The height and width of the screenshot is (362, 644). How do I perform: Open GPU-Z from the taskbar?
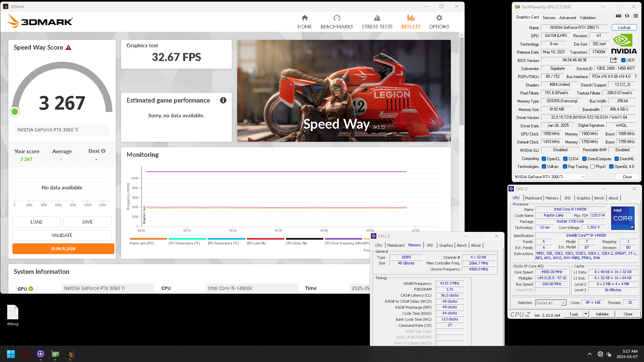55,354
